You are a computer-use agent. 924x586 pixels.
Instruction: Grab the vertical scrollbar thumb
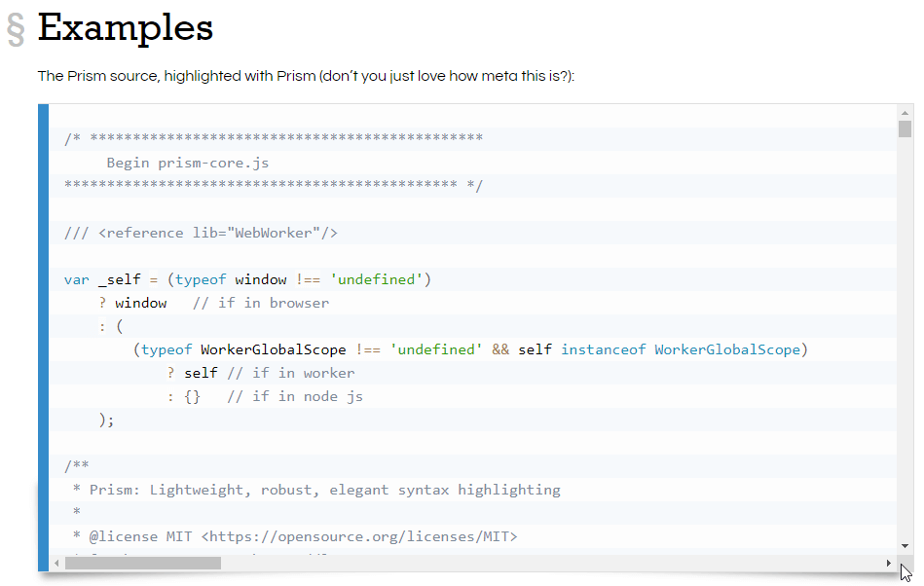pos(905,129)
